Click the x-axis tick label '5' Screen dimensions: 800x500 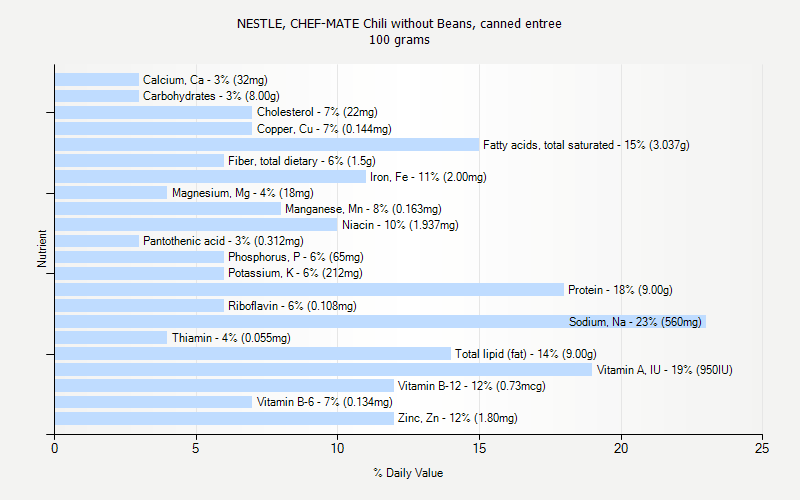(x=196, y=449)
